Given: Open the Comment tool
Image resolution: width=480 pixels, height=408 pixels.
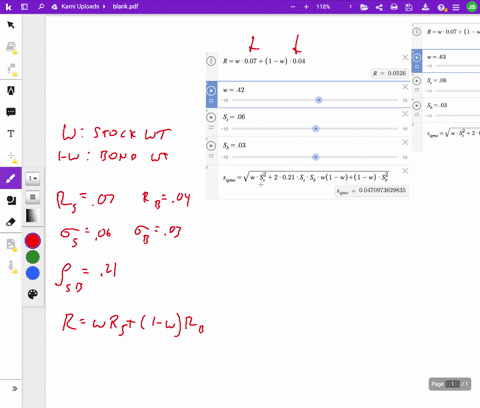Looking at the screenshot, I should [11, 112].
